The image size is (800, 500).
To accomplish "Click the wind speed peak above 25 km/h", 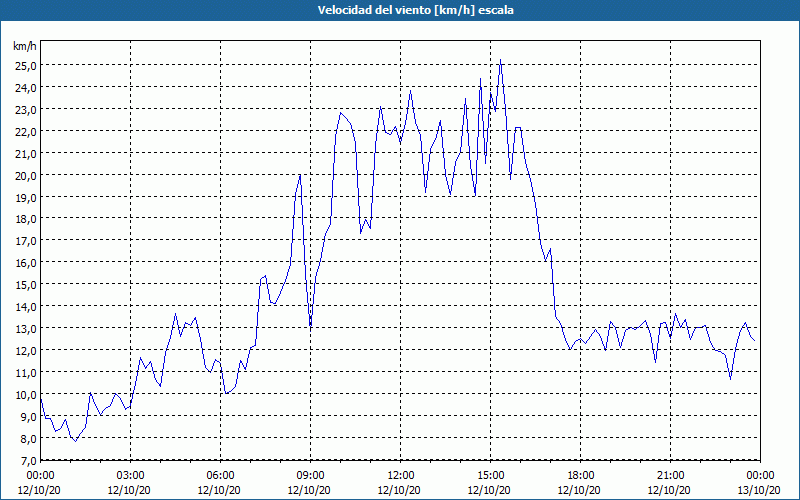I will [x=501, y=60].
